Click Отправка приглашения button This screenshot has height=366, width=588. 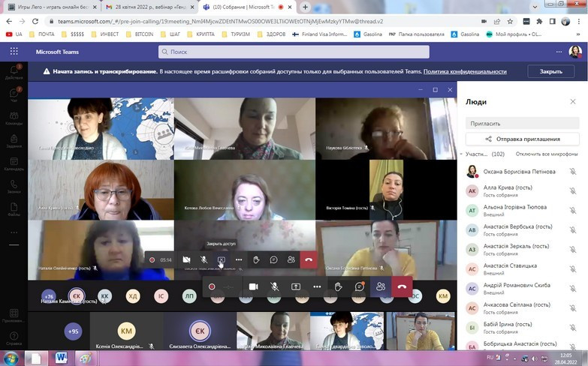523,139
